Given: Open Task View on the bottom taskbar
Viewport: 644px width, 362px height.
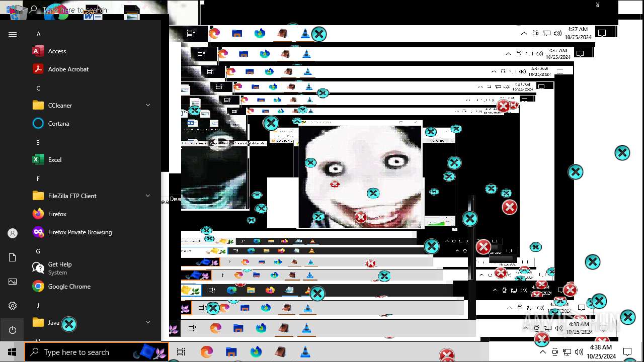Looking at the screenshot, I should coord(182,352).
